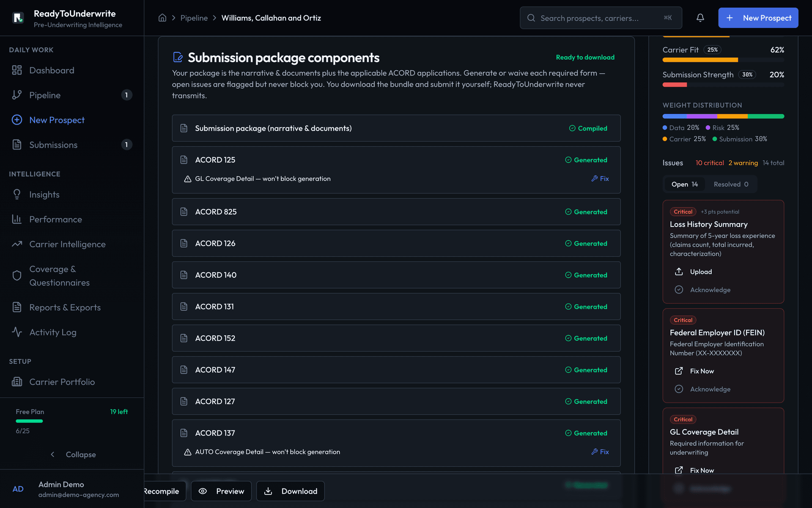
Task: Click the 2 warning issues count
Action: 743,163
